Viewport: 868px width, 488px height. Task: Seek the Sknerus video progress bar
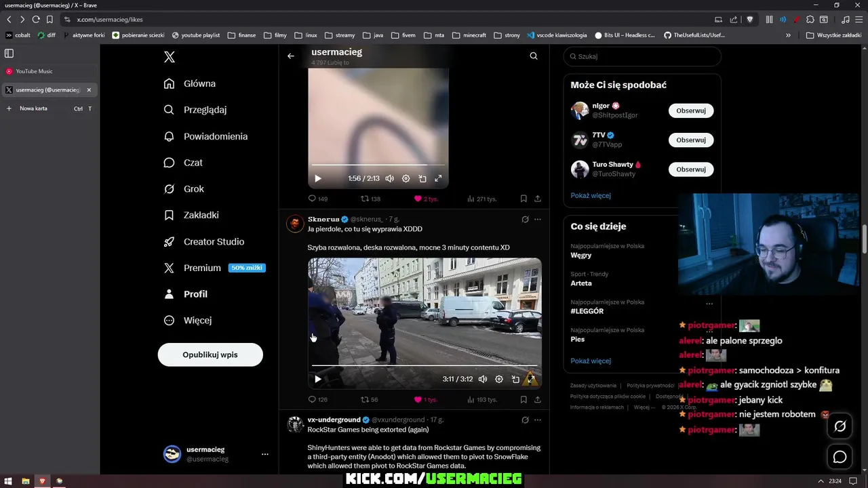(425, 365)
